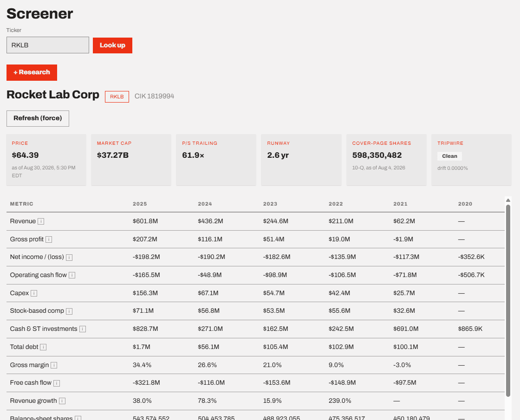Click the -$1.9M gross profit cell

click(x=403, y=239)
